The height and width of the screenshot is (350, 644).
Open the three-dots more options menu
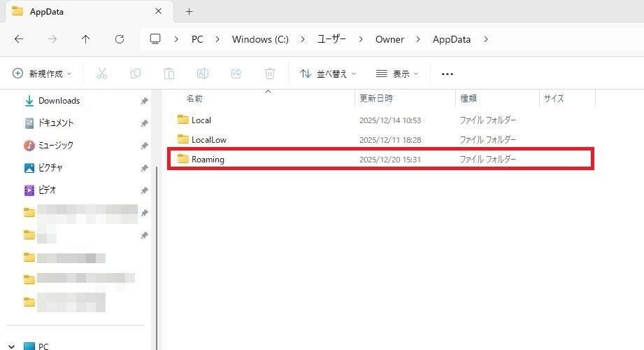click(448, 73)
